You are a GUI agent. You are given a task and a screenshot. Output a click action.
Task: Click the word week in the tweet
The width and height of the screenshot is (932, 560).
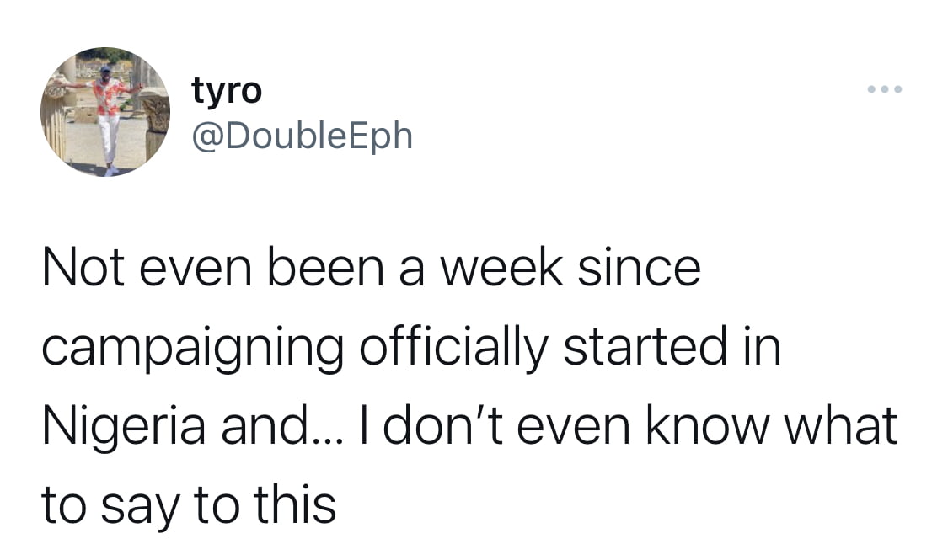tap(501, 269)
